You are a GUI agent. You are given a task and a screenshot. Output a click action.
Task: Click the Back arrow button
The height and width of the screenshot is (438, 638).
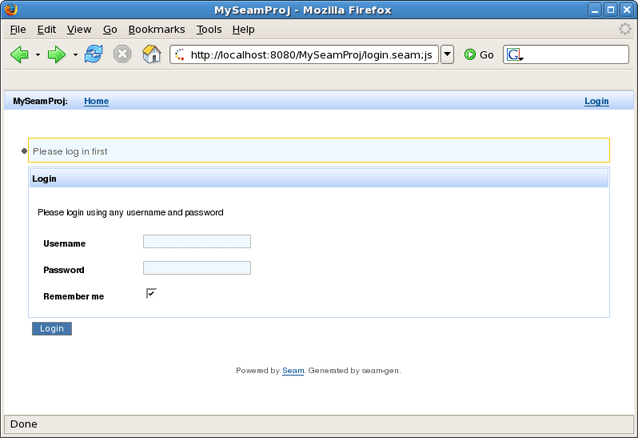20,54
